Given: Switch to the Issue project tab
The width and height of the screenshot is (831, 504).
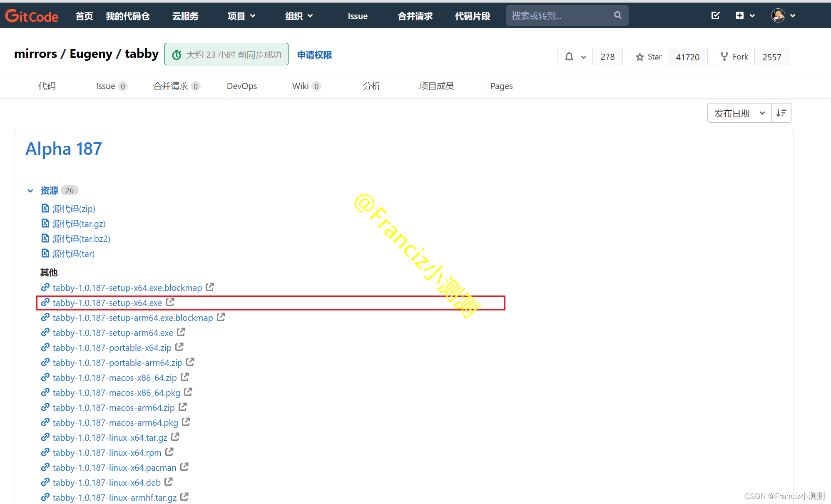Looking at the screenshot, I should (112, 86).
